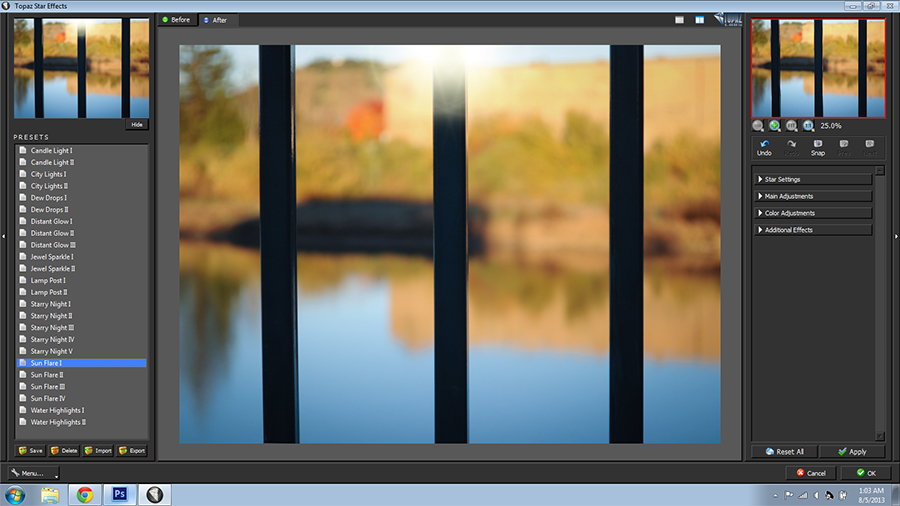Open Photoshop from the taskbar

pos(118,494)
